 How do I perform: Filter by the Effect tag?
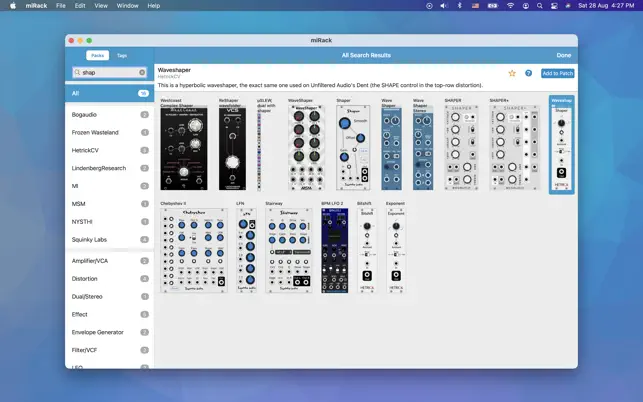click(109, 315)
